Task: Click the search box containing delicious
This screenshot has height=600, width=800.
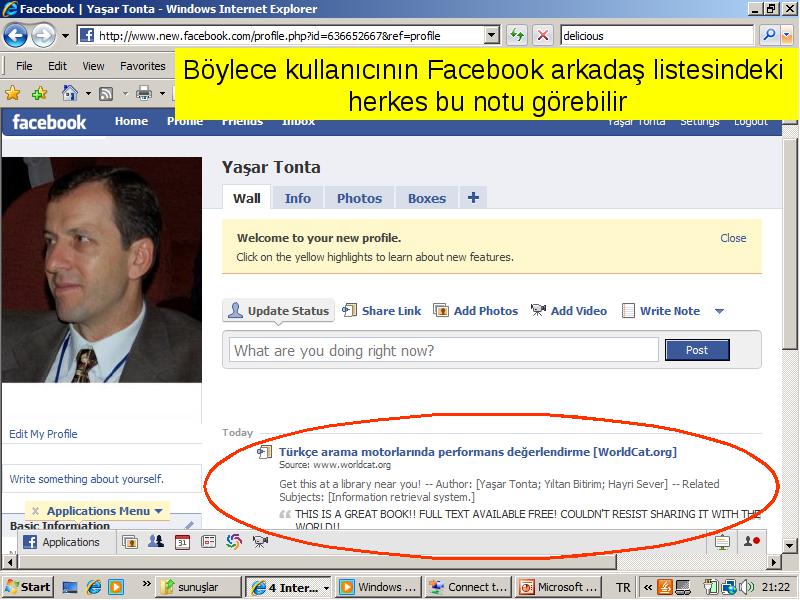Action: 657,36
